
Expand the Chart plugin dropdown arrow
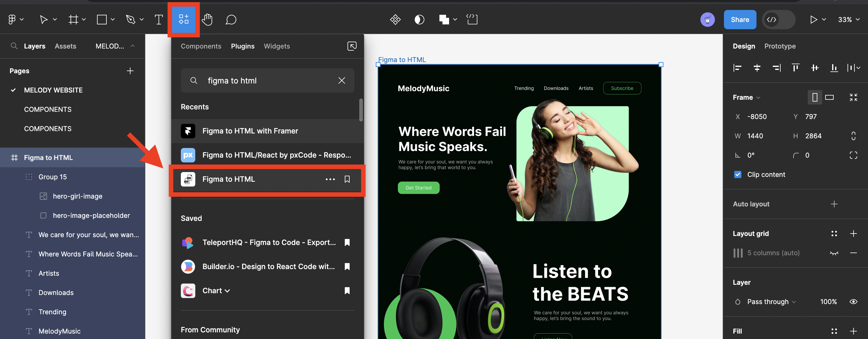pos(228,291)
